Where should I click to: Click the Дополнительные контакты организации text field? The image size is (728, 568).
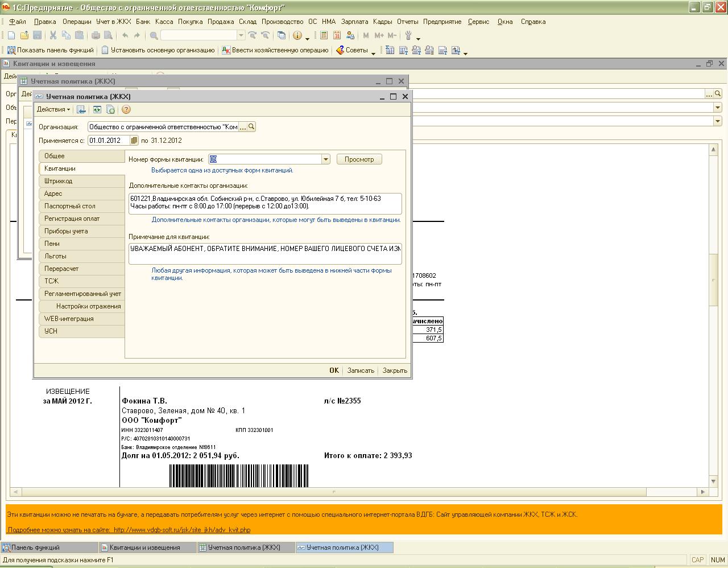point(265,203)
